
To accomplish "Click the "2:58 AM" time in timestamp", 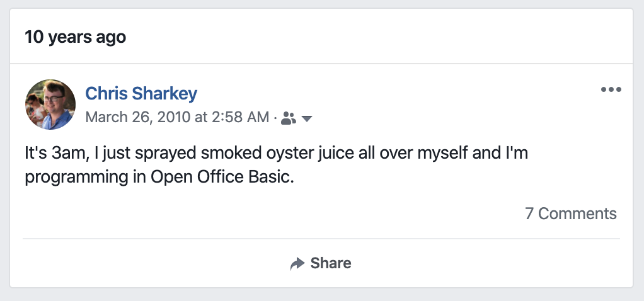I will point(240,117).
